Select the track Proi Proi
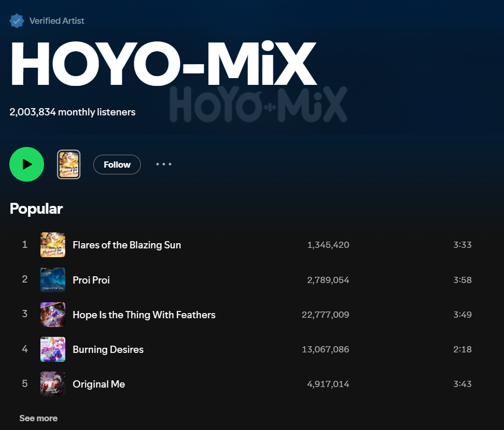The width and height of the screenshot is (504, 430). [x=91, y=280]
